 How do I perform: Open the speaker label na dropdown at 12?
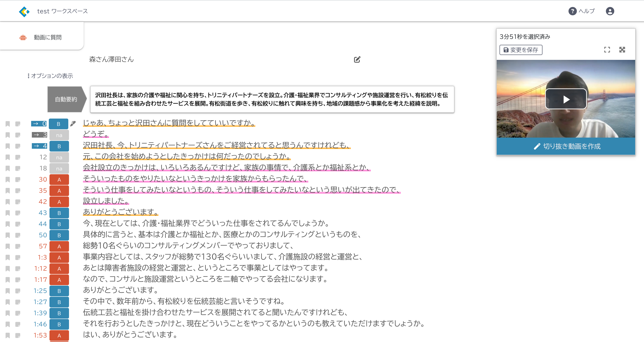[59, 157]
